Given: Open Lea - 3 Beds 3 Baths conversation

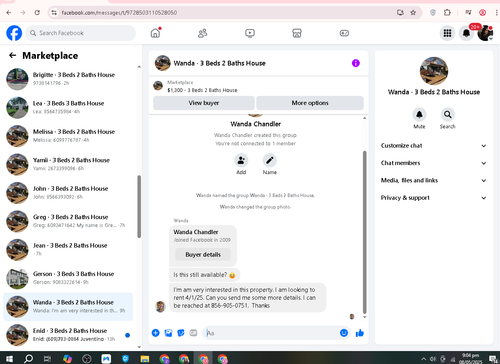Looking at the screenshot, I should click(x=68, y=107).
